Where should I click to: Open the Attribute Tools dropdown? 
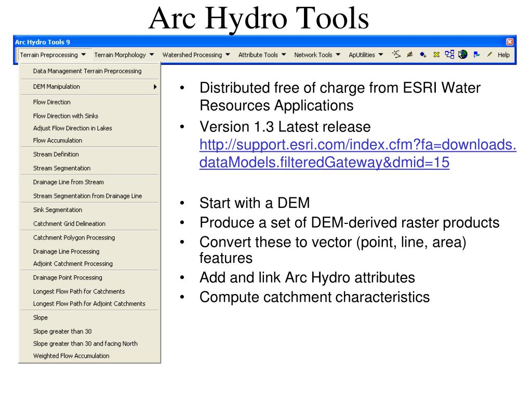(x=262, y=55)
